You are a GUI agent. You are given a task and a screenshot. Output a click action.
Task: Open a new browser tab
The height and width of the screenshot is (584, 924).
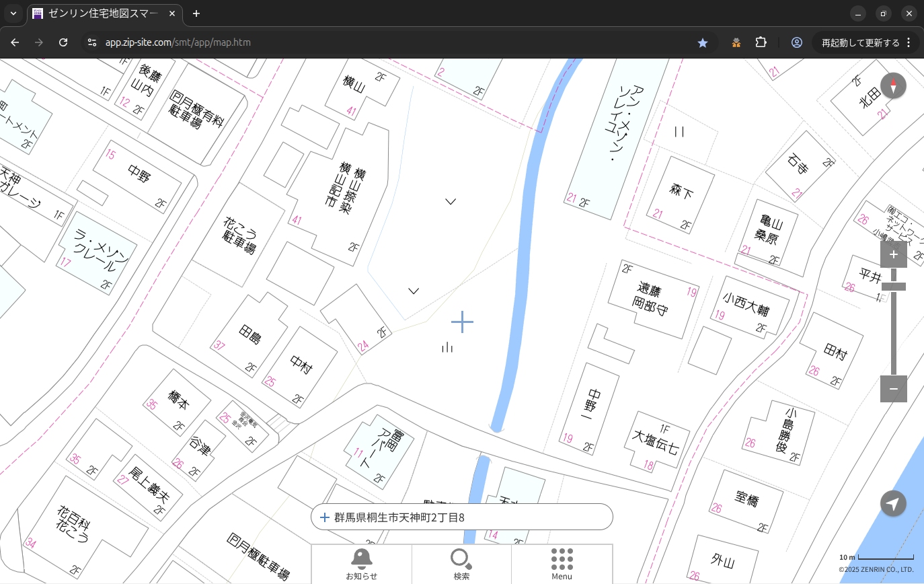pos(196,13)
